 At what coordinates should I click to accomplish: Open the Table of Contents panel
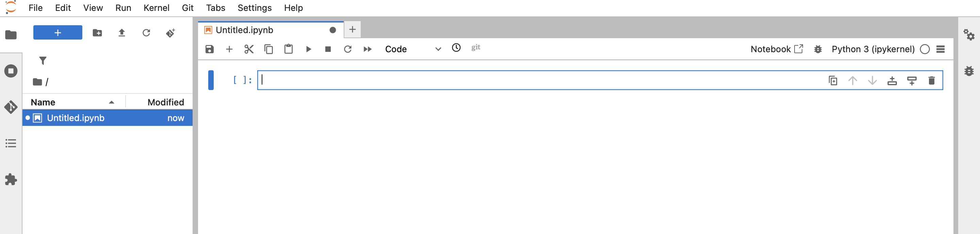[11, 143]
